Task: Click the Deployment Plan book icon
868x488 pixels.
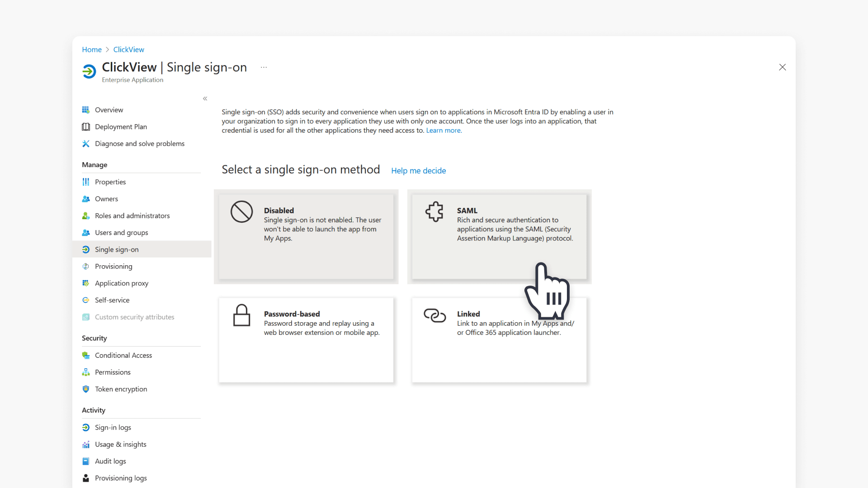Action: point(86,127)
